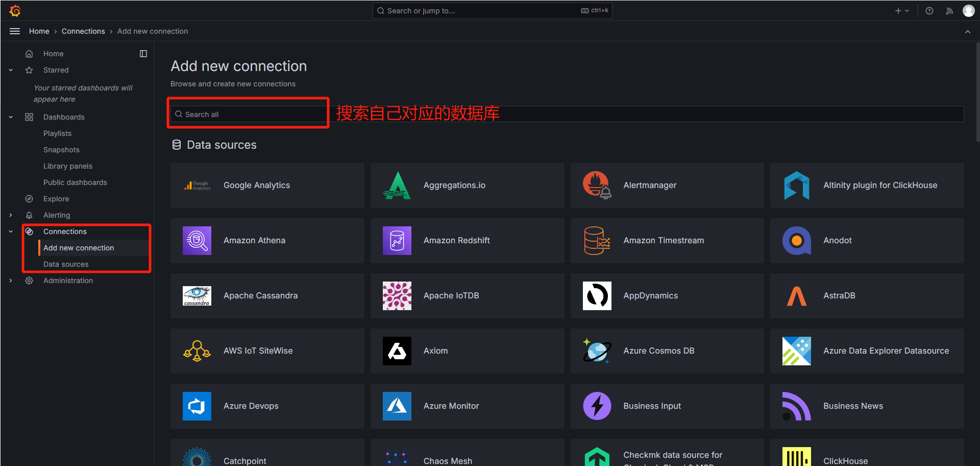Select the Azure Devops icon
980x466 pixels.
pos(197,406)
